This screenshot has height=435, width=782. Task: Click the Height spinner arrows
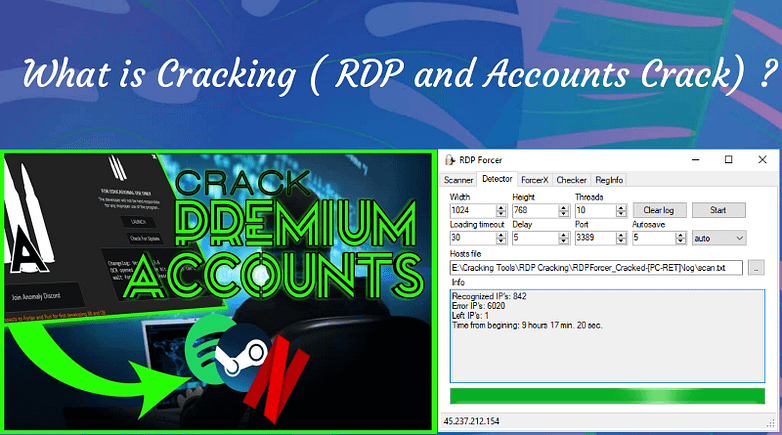point(564,211)
